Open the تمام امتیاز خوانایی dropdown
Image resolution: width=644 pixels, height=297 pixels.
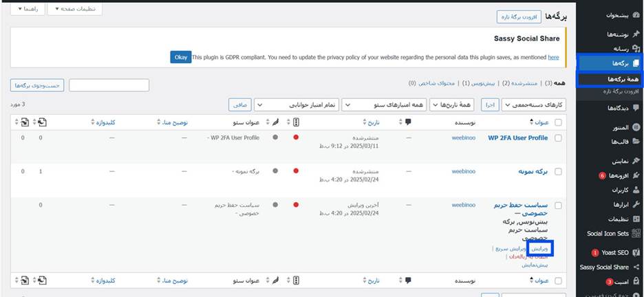click(x=296, y=105)
